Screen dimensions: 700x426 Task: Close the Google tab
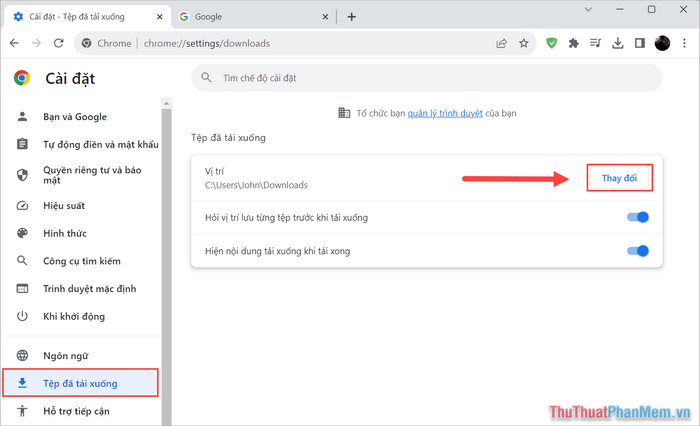(x=325, y=17)
